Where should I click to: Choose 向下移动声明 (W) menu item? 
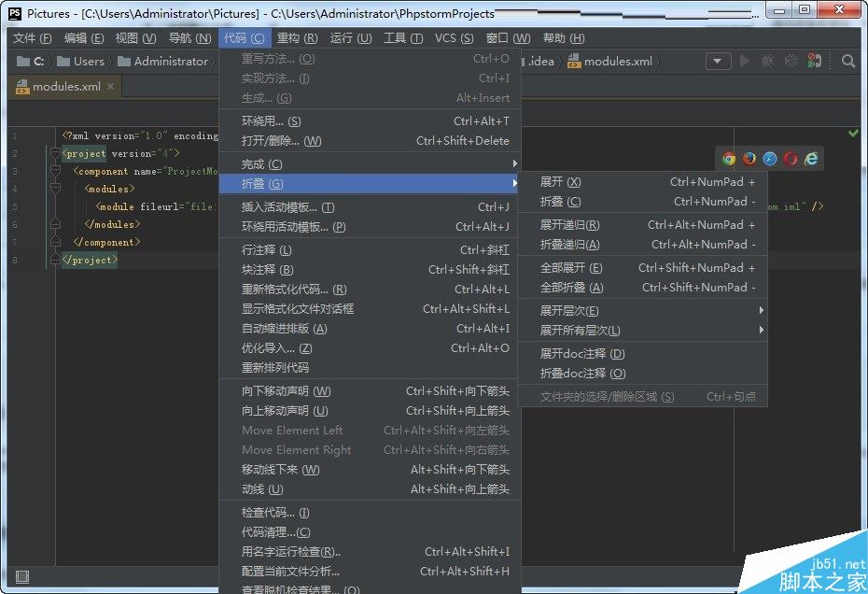371,391
